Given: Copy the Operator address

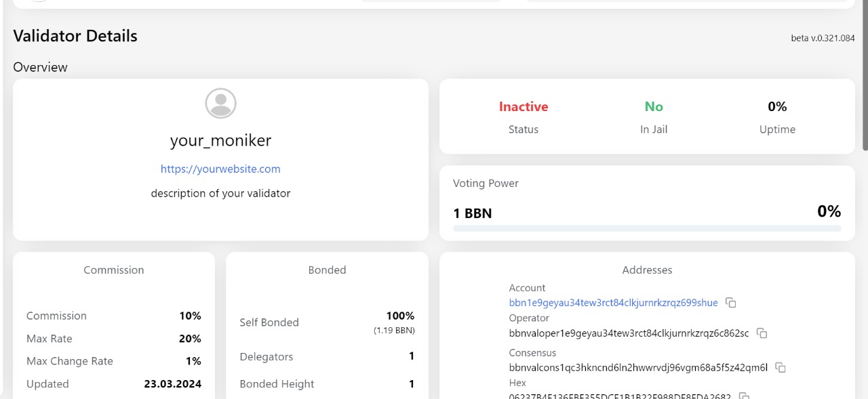Looking at the screenshot, I should coord(762,333).
